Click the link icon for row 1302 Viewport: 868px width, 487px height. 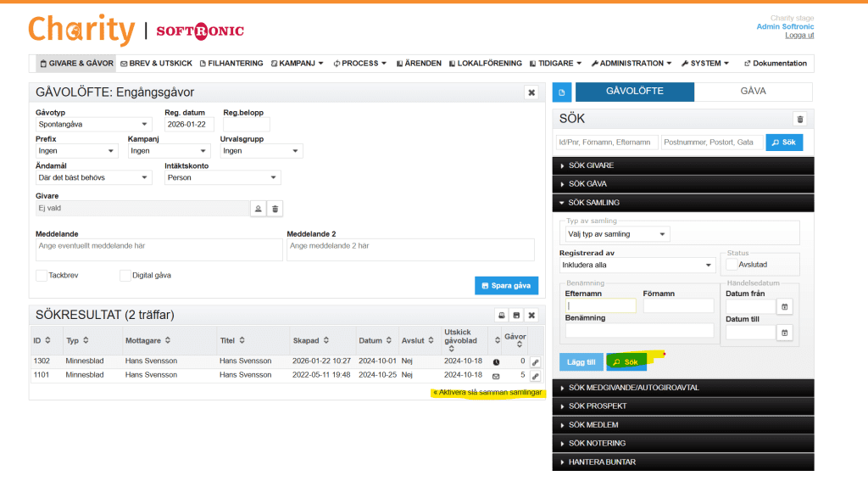click(535, 361)
